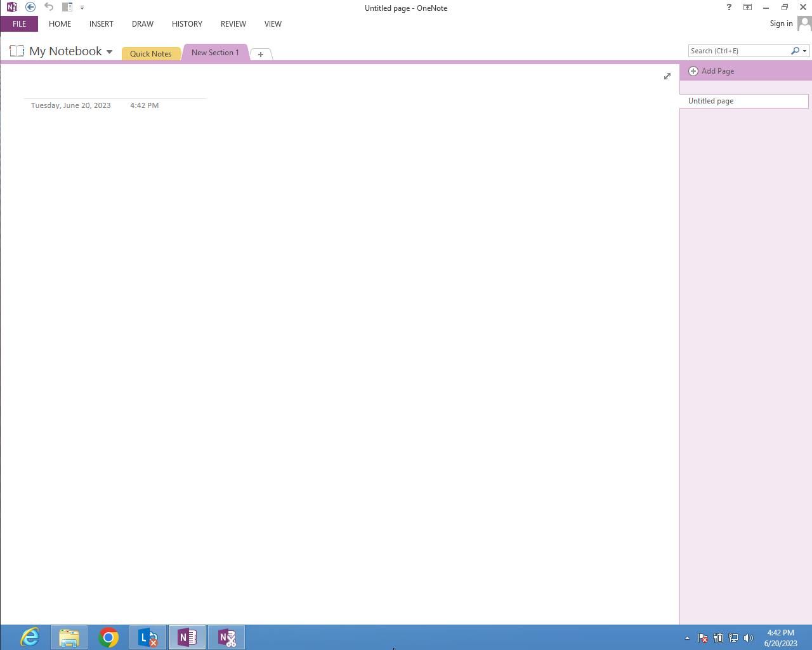Screen dimensions: 812x650
Task: Click Sign in link
Action: (781, 23)
